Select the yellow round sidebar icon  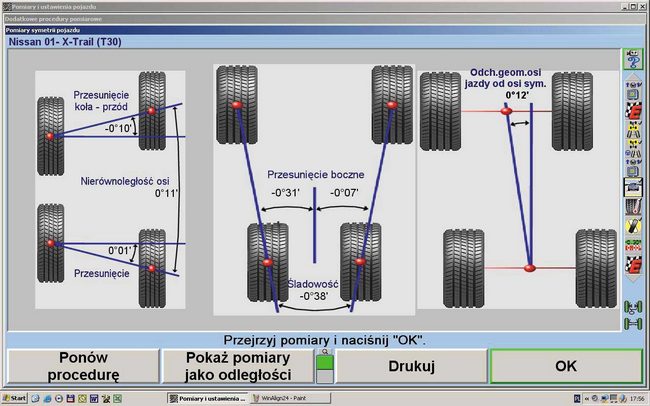(632, 226)
